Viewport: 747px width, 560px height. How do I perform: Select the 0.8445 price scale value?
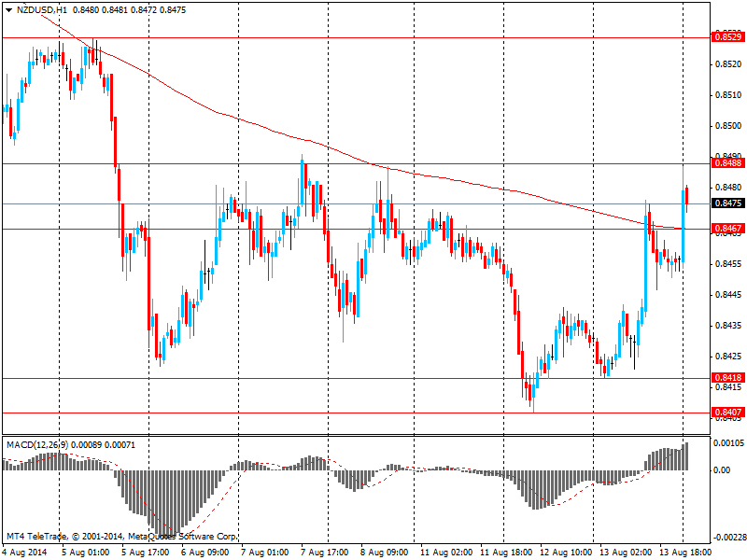tap(728, 295)
